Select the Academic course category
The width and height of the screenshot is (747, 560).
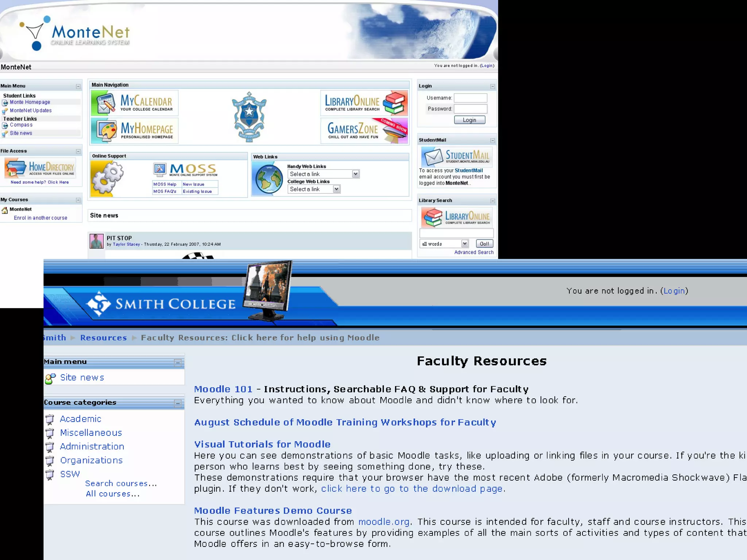pyautogui.click(x=80, y=419)
